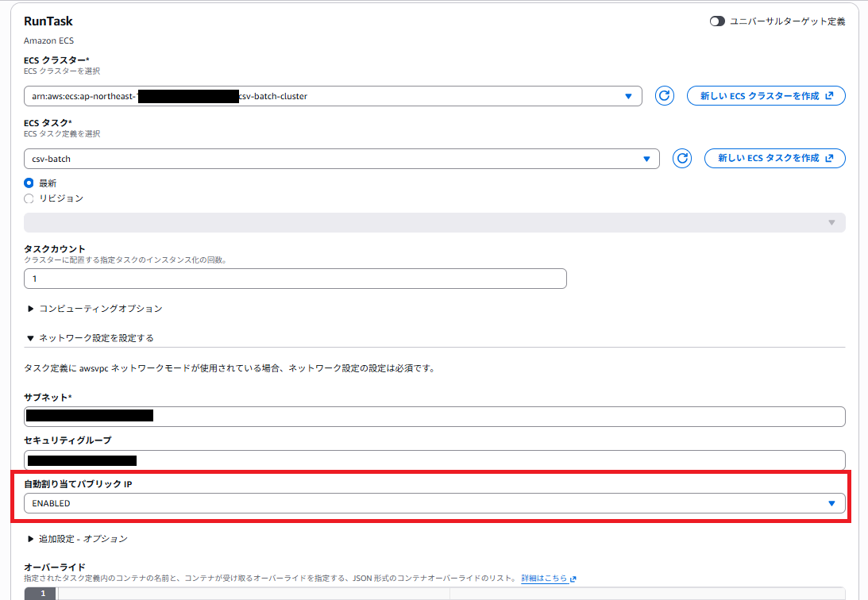Click the オーバーライド heading
Viewport: 868px width, 600px height.
[x=55, y=567]
